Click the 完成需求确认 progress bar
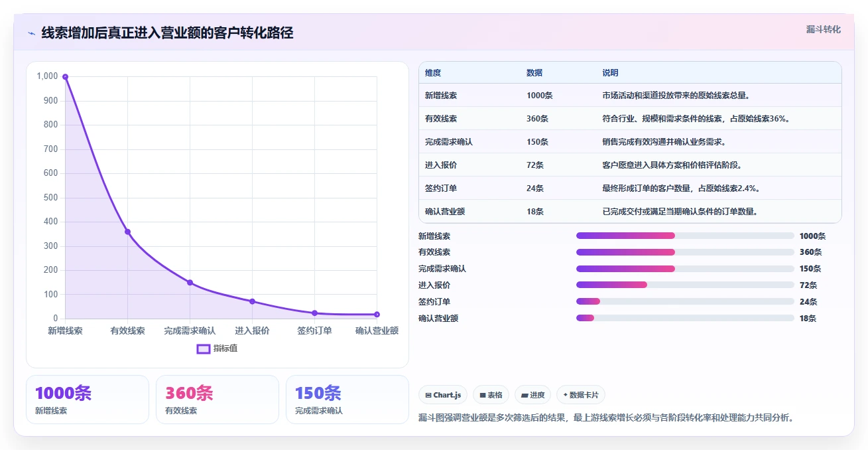This screenshot has height=450, width=868. coord(685,269)
